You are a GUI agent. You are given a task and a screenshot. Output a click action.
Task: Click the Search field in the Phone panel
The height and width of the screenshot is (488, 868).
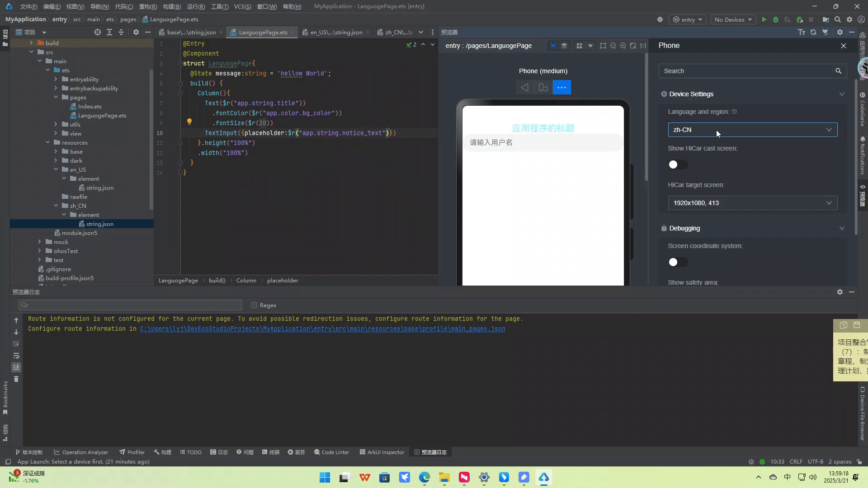click(x=746, y=71)
